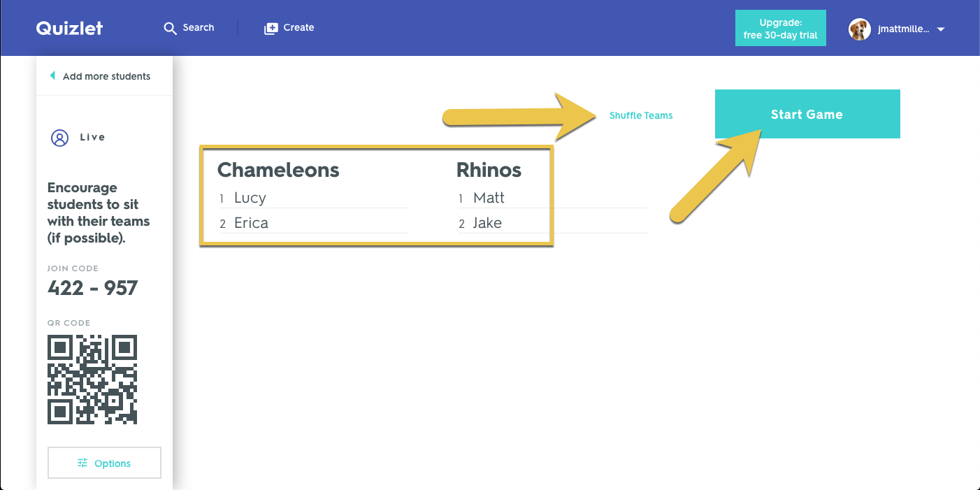Click the profile avatar picture
This screenshot has height=490, width=980.
[x=859, y=29]
